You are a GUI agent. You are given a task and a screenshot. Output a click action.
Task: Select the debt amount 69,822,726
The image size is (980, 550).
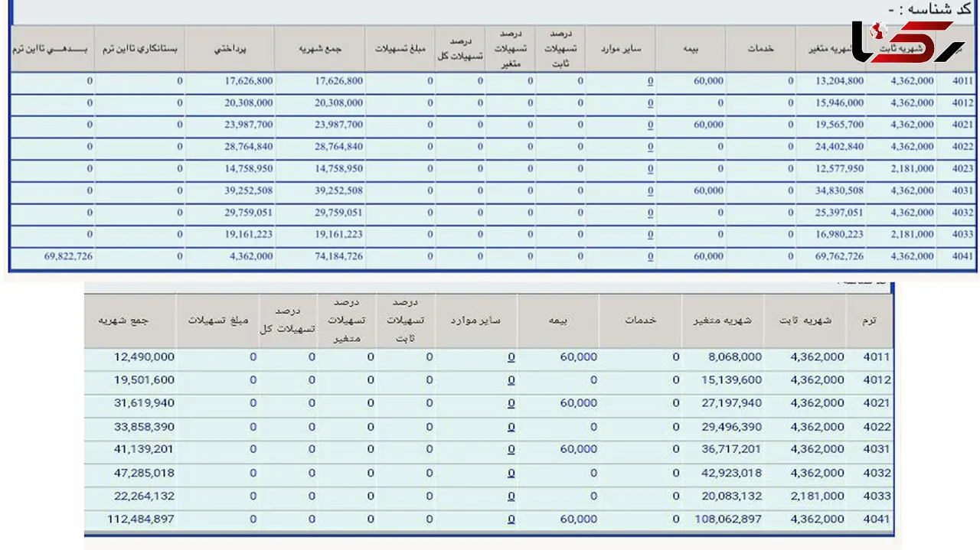[68, 257]
